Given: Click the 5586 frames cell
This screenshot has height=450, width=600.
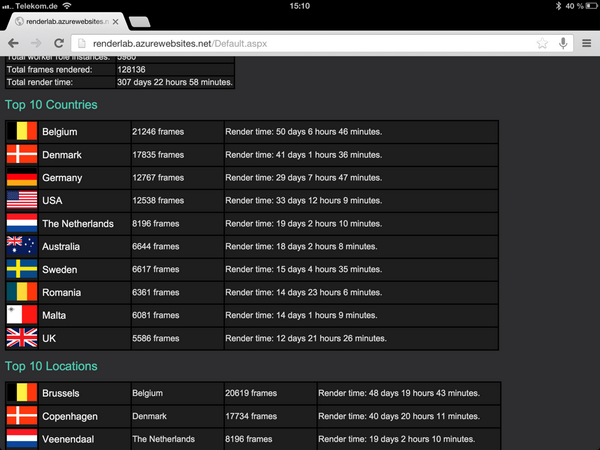Looking at the screenshot, I should 178,338.
